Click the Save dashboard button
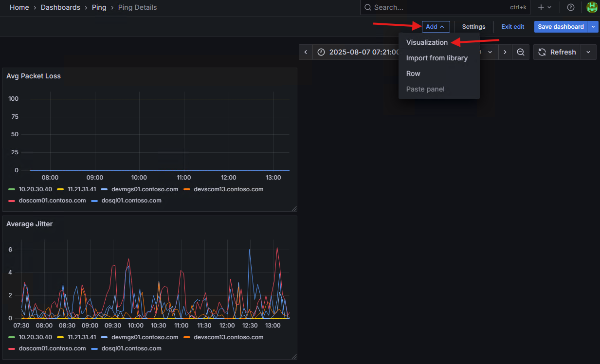 (561, 27)
